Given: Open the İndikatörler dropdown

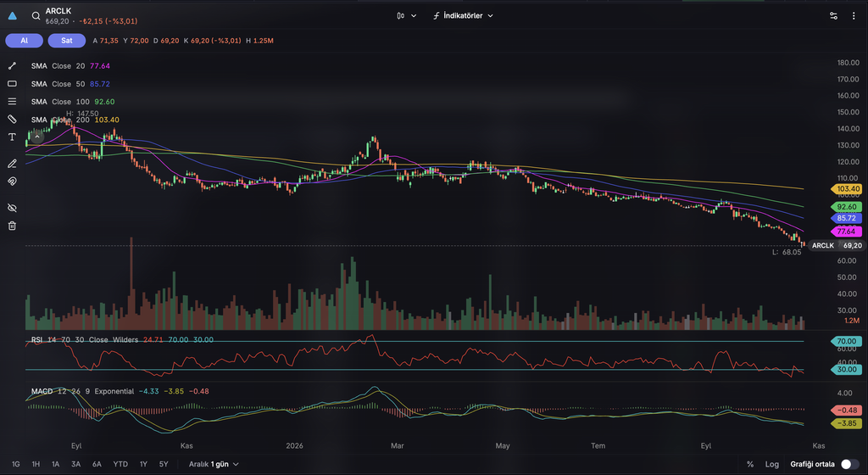Looking at the screenshot, I should (463, 15).
